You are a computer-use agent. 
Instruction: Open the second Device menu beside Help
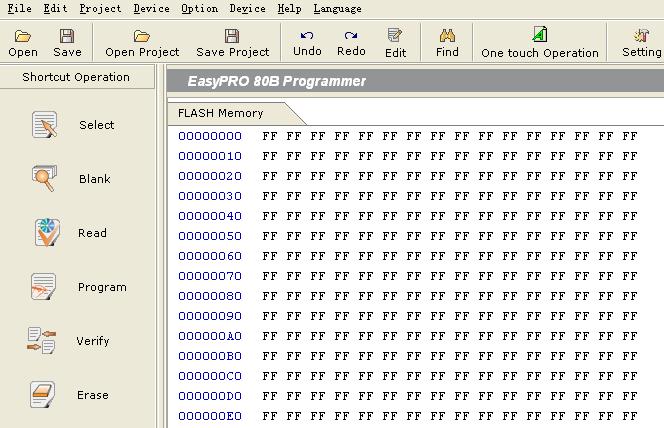pos(248,8)
